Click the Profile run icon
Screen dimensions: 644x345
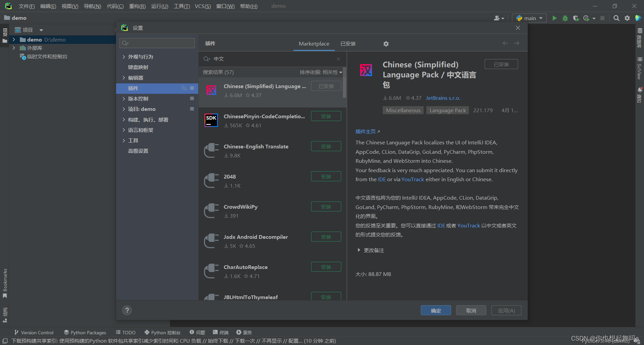click(586, 18)
